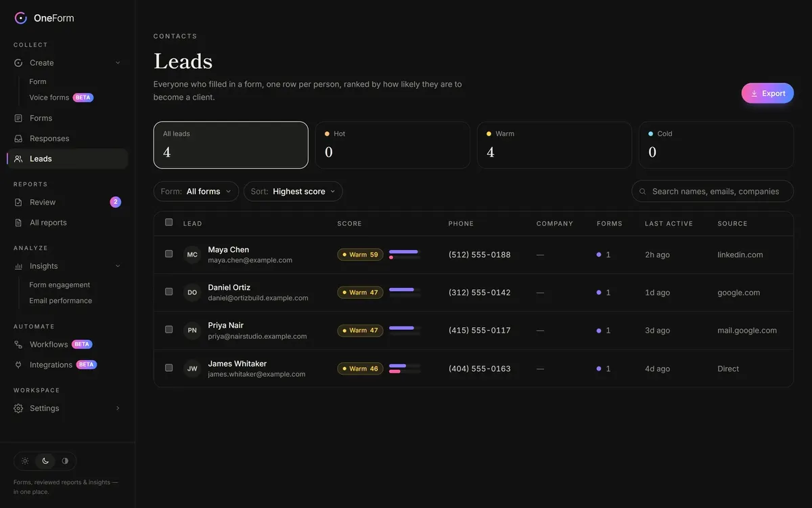Expand the Settings submenu arrow
The image size is (812, 508).
(x=118, y=408)
